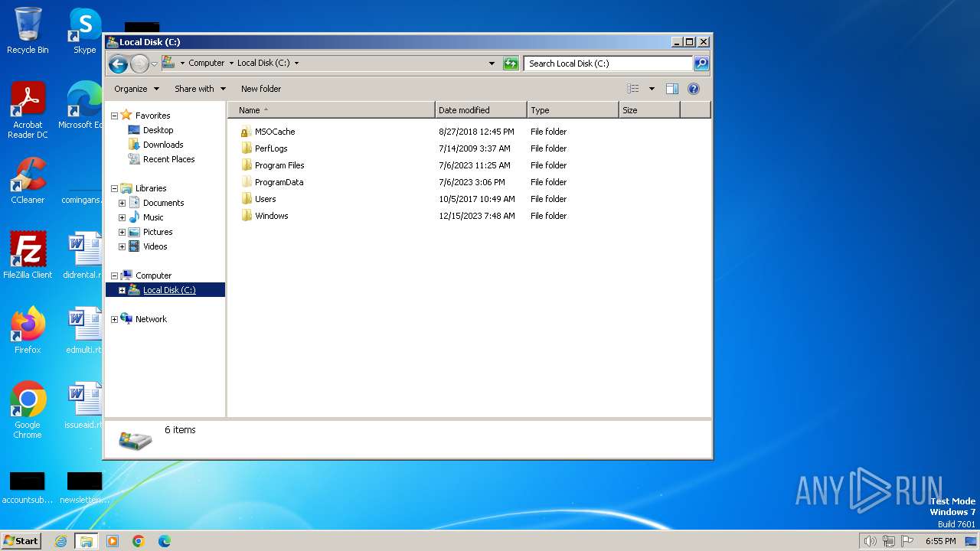Image resolution: width=980 pixels, height=551 pixels.
Task: Expand the Network tree node
Action: pos(114,319)
